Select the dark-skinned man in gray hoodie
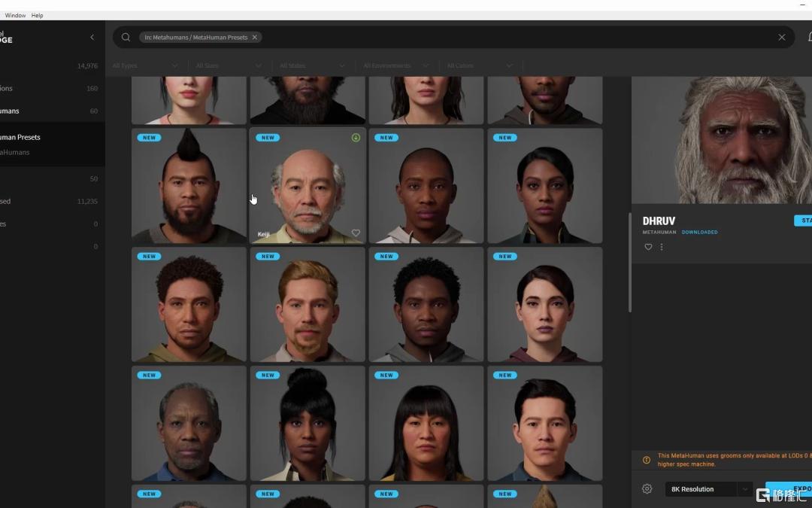The height and width of the screenshot is (508, 812). pyautogui.click(x=426, y=305)
